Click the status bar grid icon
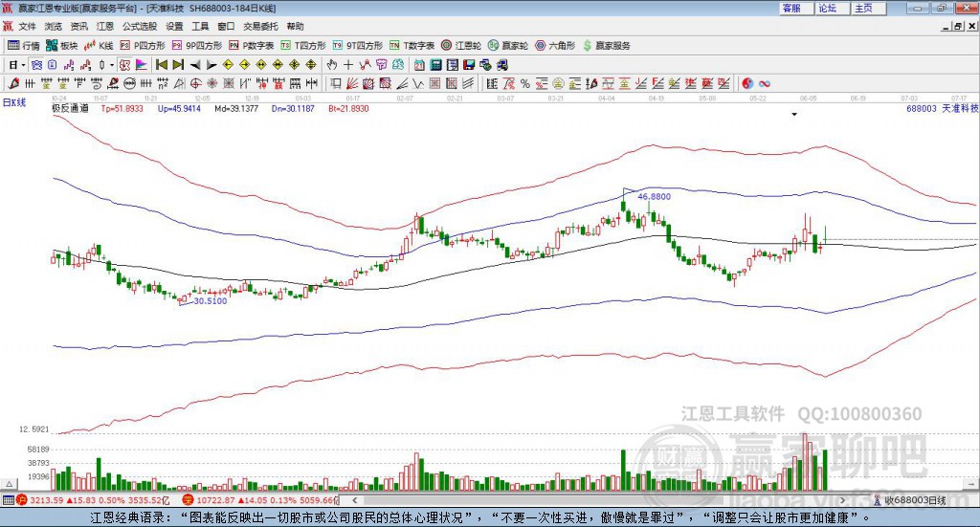The image size is (980, 527). click(x=8, y=500)
